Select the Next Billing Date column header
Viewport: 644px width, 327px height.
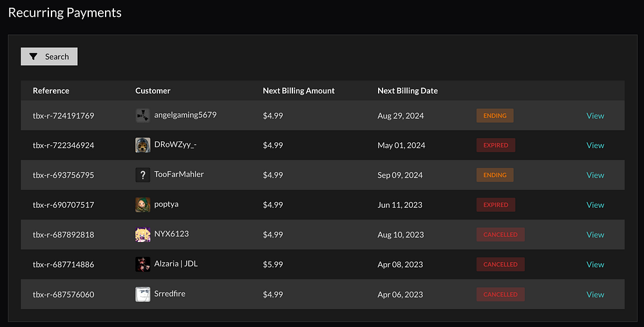pos(408,91)
